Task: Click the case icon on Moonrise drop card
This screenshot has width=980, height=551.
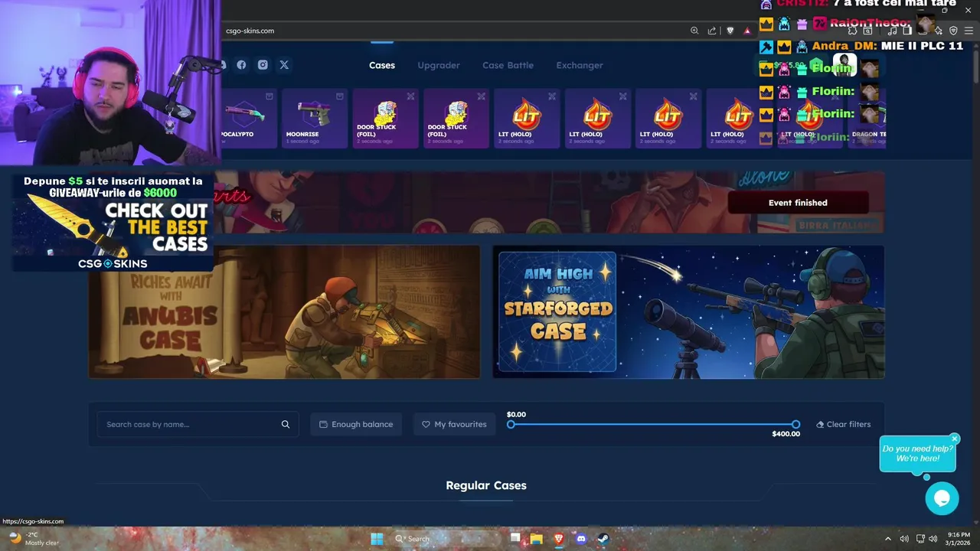Action: click(x=339, y=96)
